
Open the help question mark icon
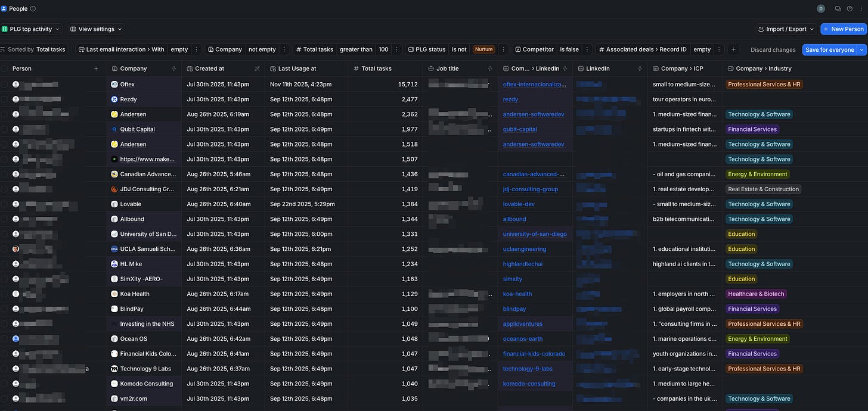(850, 9)
